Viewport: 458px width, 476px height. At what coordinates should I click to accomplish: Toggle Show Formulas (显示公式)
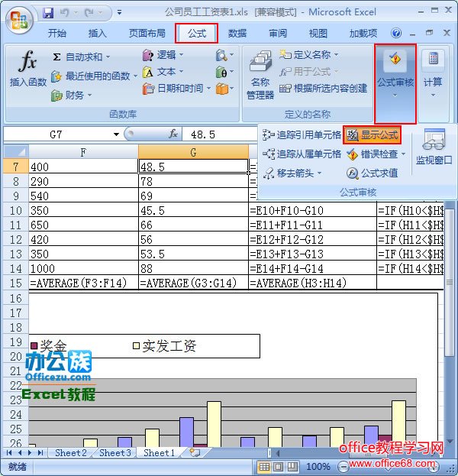[373, 134]
